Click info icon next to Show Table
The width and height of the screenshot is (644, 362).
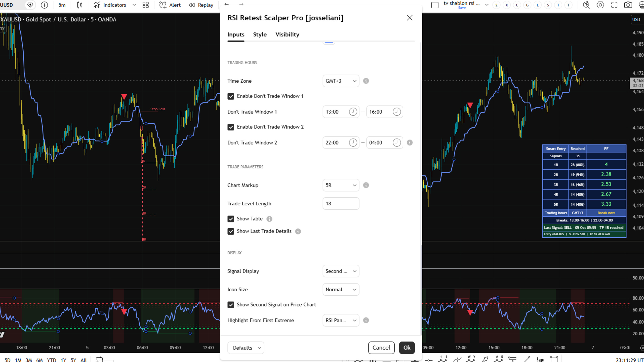tap(269, 219)
